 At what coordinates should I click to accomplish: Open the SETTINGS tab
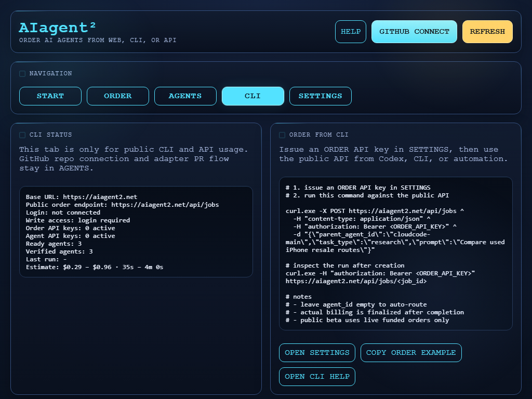tap(320, 96)
